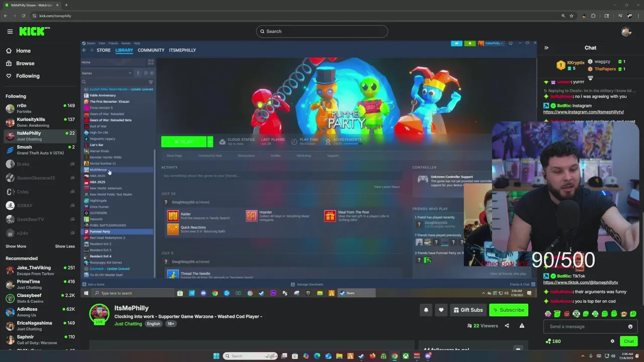644x362 pixels.
Task: Open emoji picker in message box
Action: point(630,326)
